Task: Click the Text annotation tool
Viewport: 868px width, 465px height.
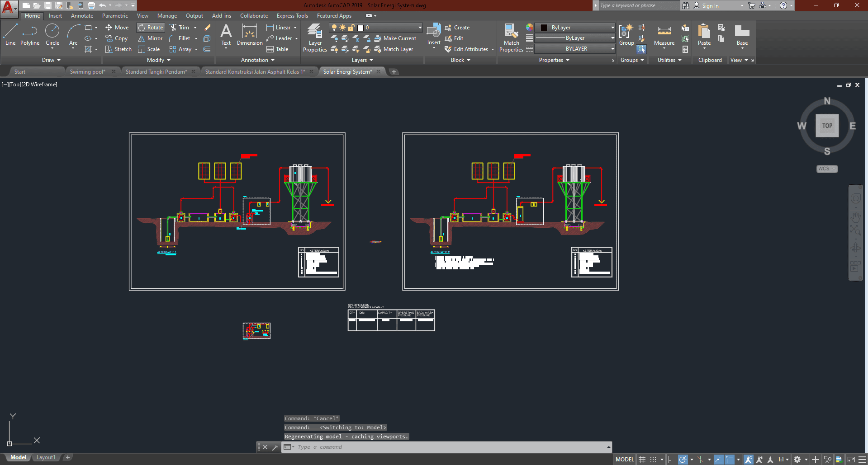Action: coord(226,35)
